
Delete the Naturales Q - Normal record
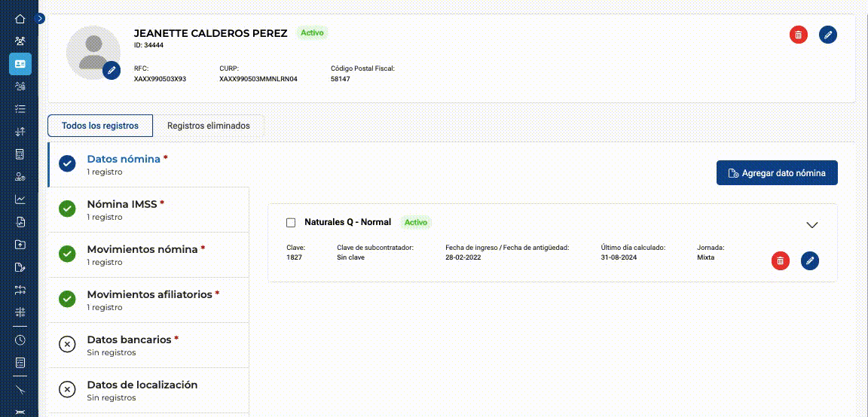click(780, 260)
